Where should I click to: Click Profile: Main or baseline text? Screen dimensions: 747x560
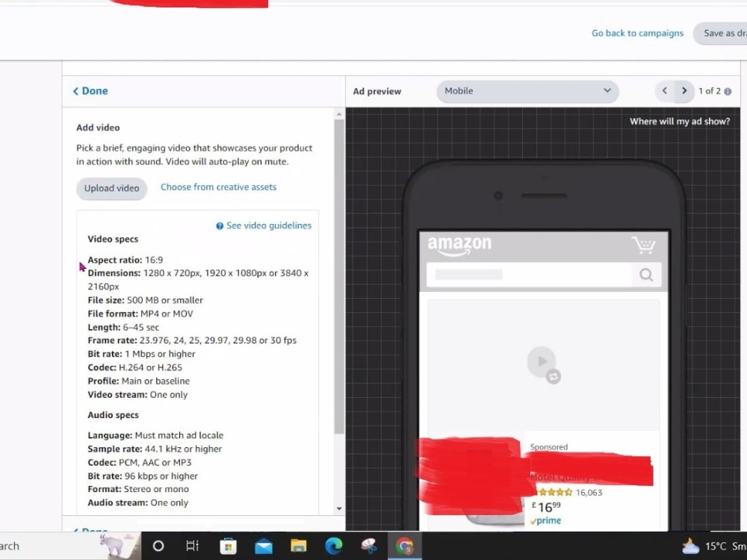coord(139,381)
